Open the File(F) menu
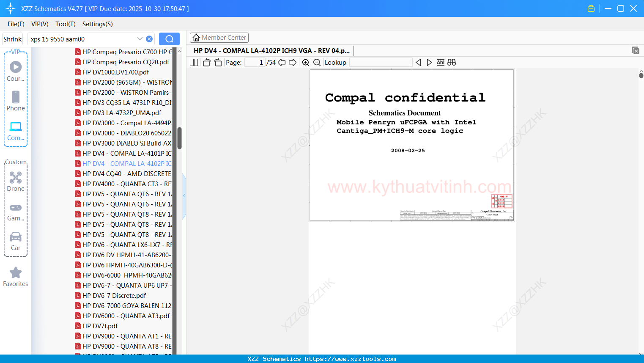The width and height of the screenshot is (644, 363). pyautogui.click(x=16, y=24)
